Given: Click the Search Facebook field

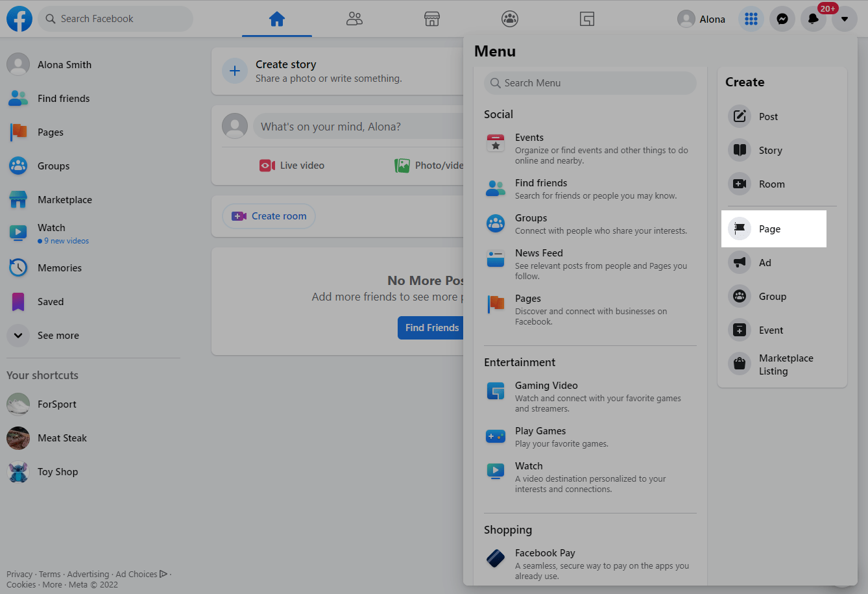Looking at the screenshot, I should [x=117, y=19].
